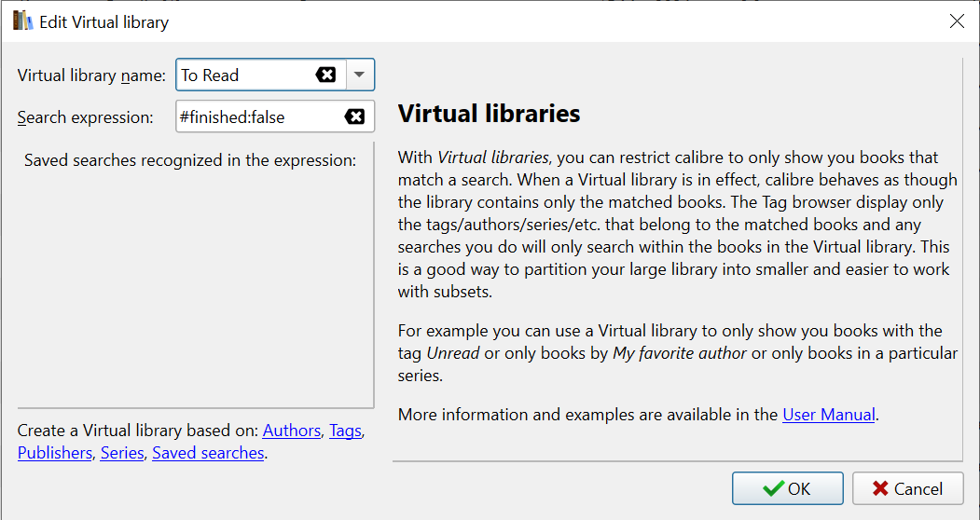The height and width of the screenshot is (520, 980).
Task: Close the Edit Virtual library dialog
Action: [957, 21]
